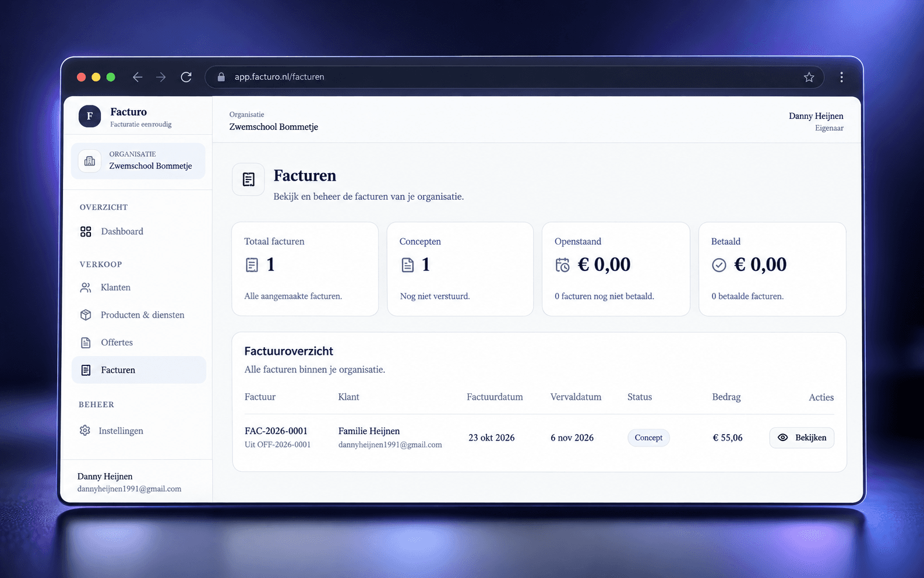Click the Concept status badge

tap(648, 438)
